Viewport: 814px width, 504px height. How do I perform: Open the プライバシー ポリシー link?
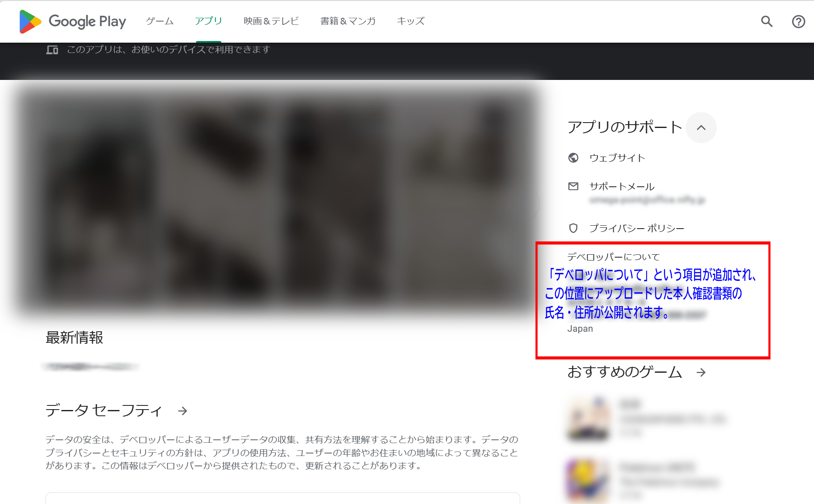(x=637, y=228)
